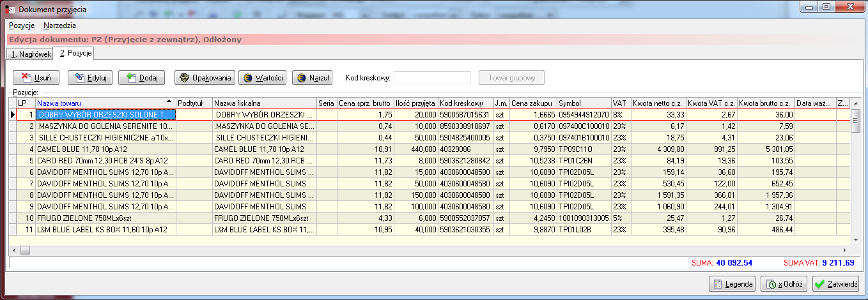Click row number 9 in LP column
The height and width of the screenshot is (300, 868).
(26, 207)
